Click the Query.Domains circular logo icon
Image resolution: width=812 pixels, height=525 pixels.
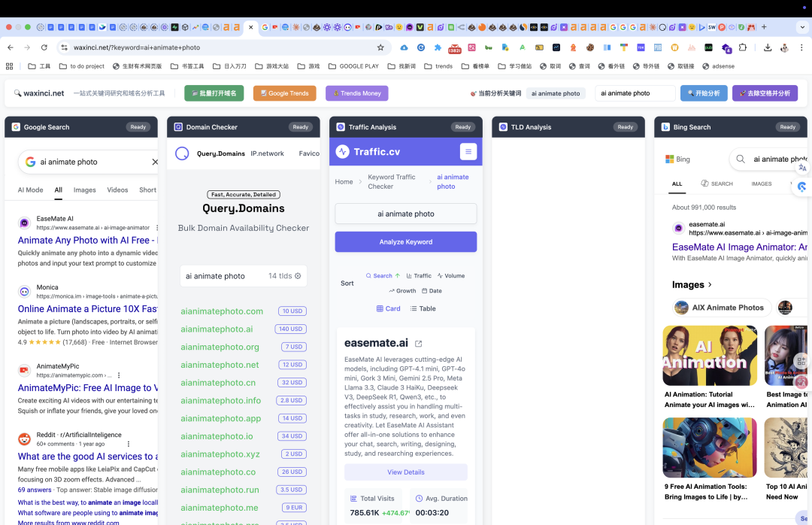tap(182, 153)
